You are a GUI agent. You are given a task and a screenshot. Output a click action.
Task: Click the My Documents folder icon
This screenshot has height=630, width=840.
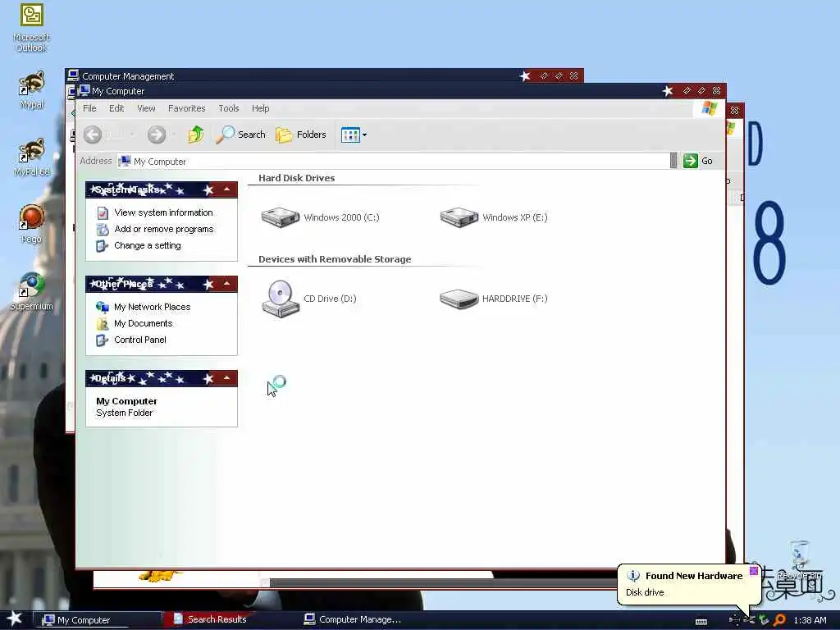pyautogui.click(x=103, y=323)
